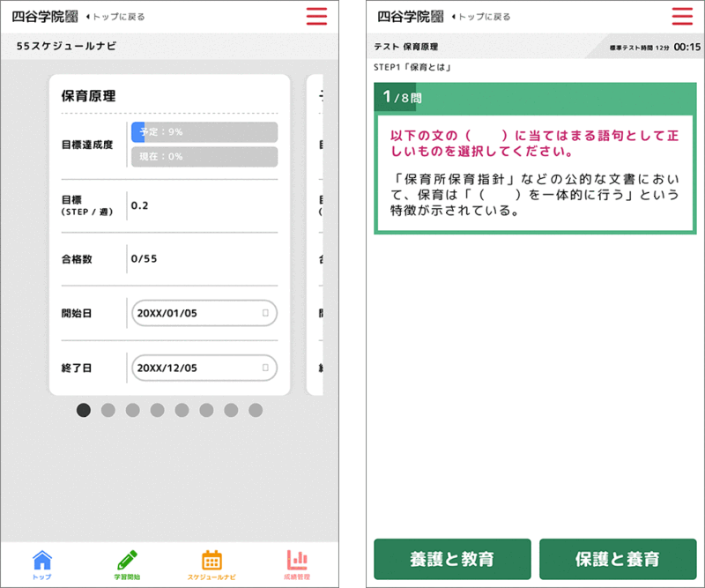Open hamburger menu on test screen

click(682, 16)
